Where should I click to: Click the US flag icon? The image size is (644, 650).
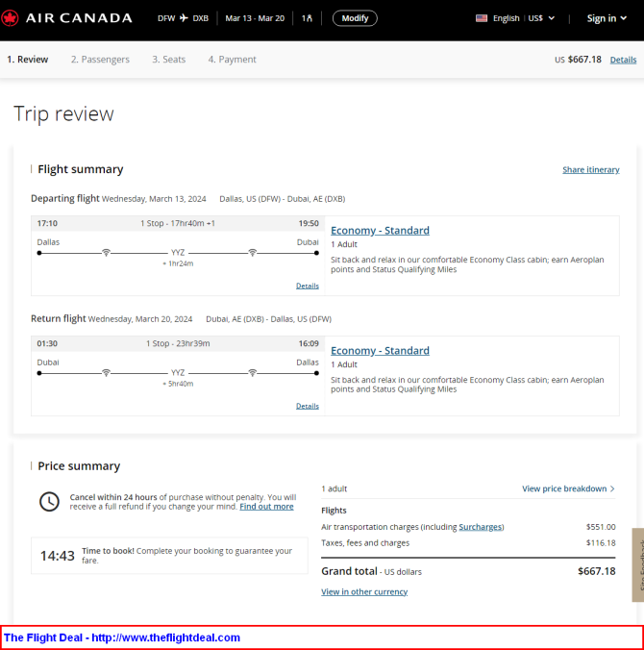point(482,18)
